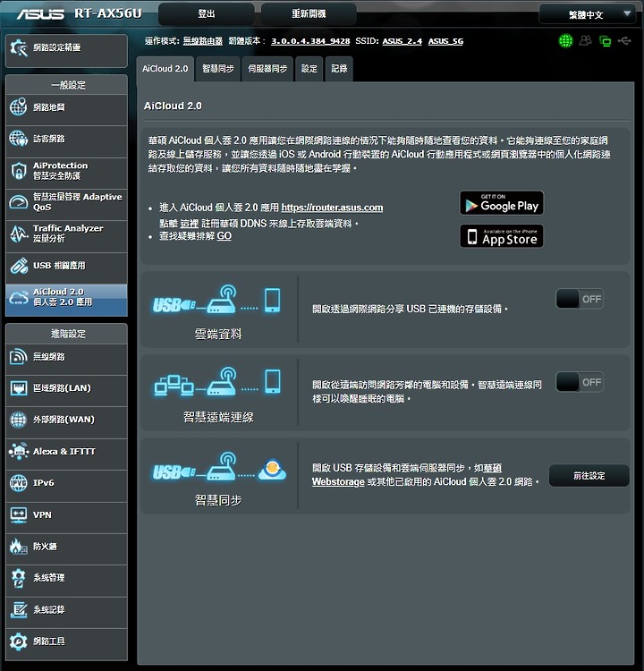Open Firewall flame icon
The height and width of the screenshot is (671, 644).
tap(19, 547)
